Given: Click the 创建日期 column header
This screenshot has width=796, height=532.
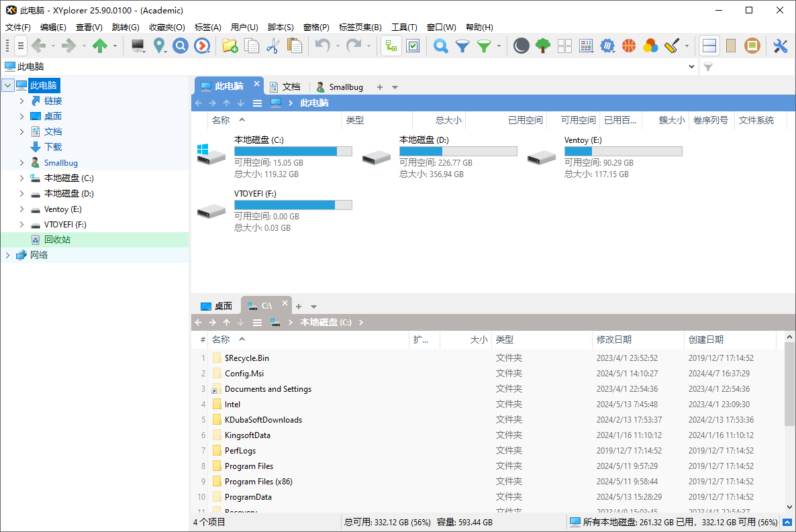Looking at the screenshot, I should (730, 339).
